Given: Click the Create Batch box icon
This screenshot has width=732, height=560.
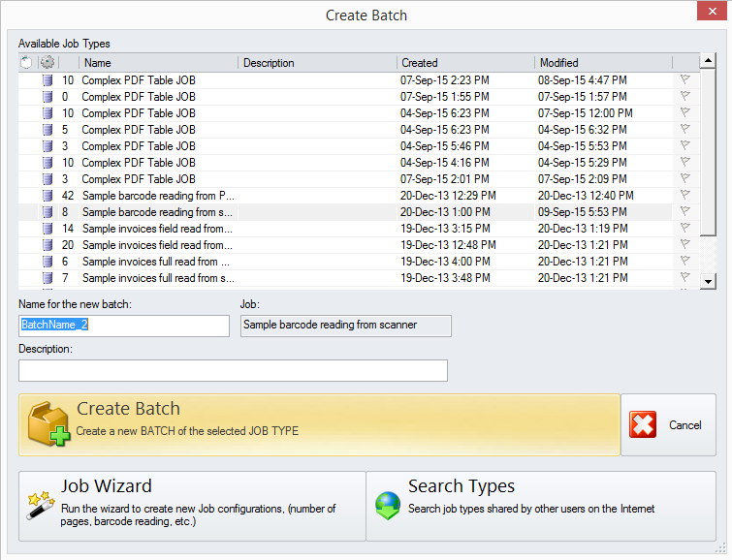Looking at the screenshot, I should coord(48,425).
